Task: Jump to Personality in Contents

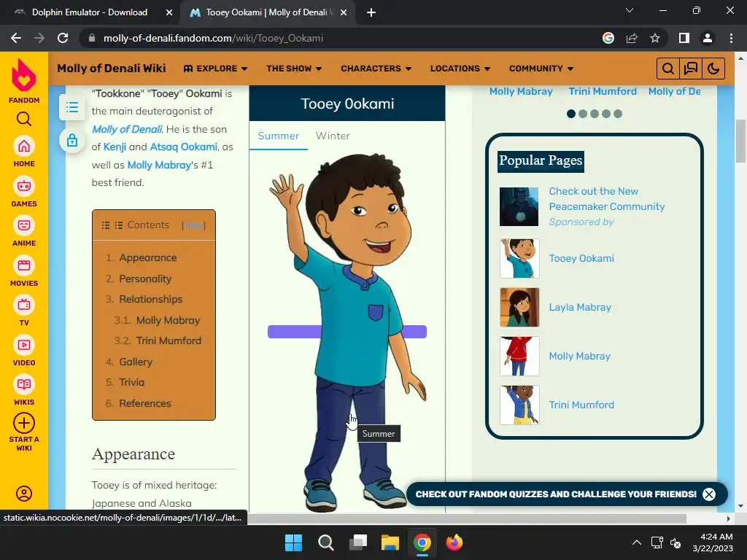Action: (145, 279)
